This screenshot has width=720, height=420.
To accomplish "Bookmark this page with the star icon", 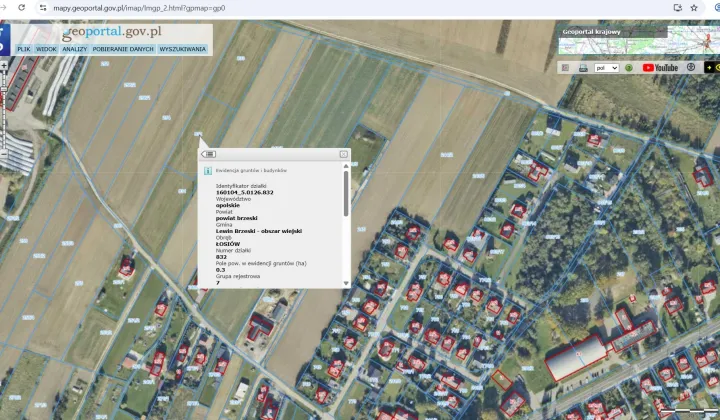I will pos(694,8).
